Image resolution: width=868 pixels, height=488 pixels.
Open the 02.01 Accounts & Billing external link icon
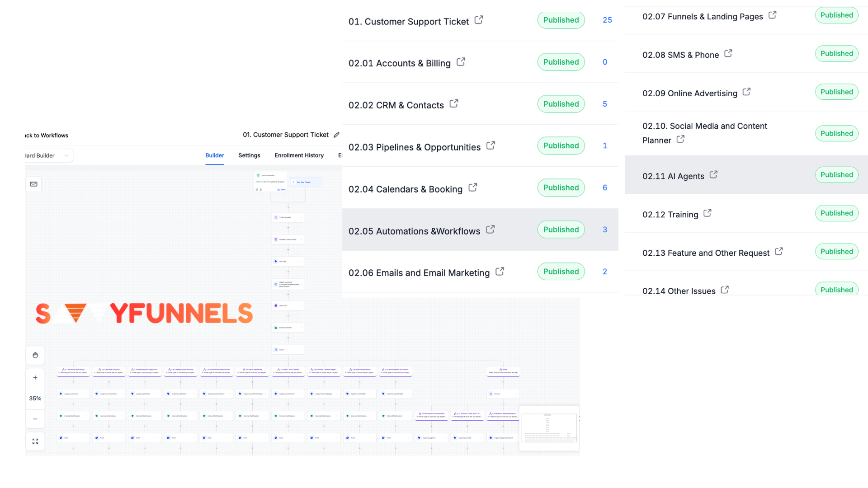(x=461, y=62)
